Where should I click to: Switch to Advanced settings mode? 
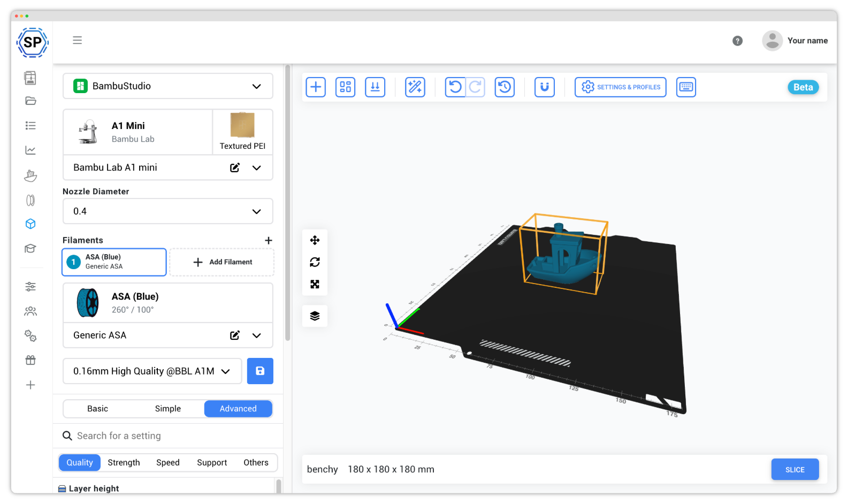(x=238, y=409)
